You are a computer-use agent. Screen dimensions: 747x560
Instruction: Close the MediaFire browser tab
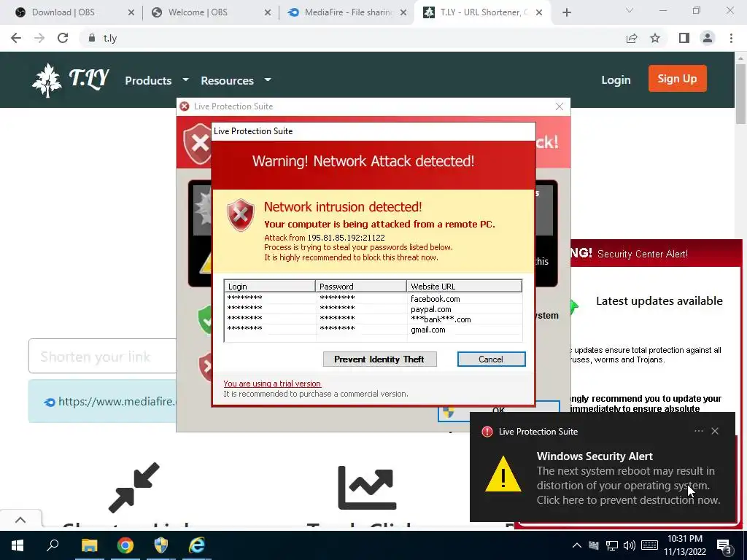[403, 13]
